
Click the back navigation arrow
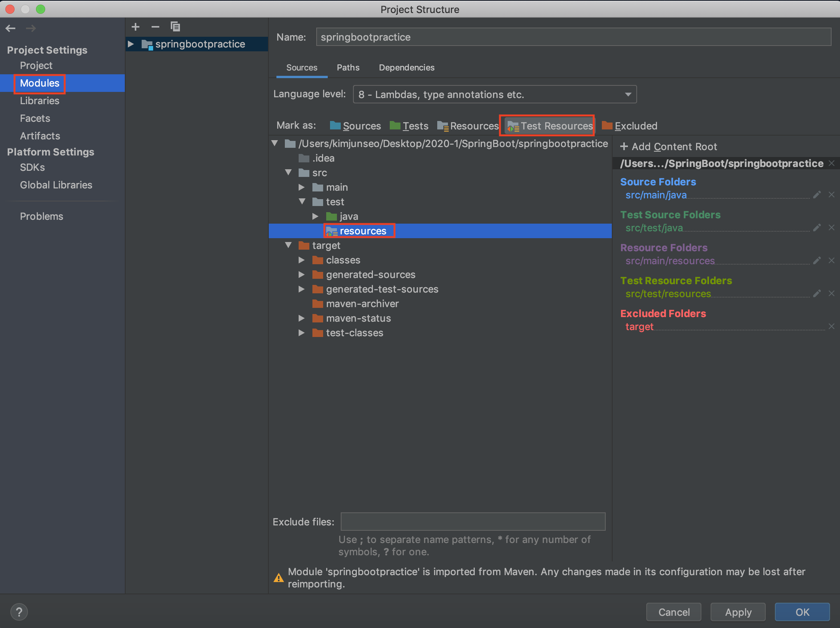pyautogui.click(x=10, y=28)
